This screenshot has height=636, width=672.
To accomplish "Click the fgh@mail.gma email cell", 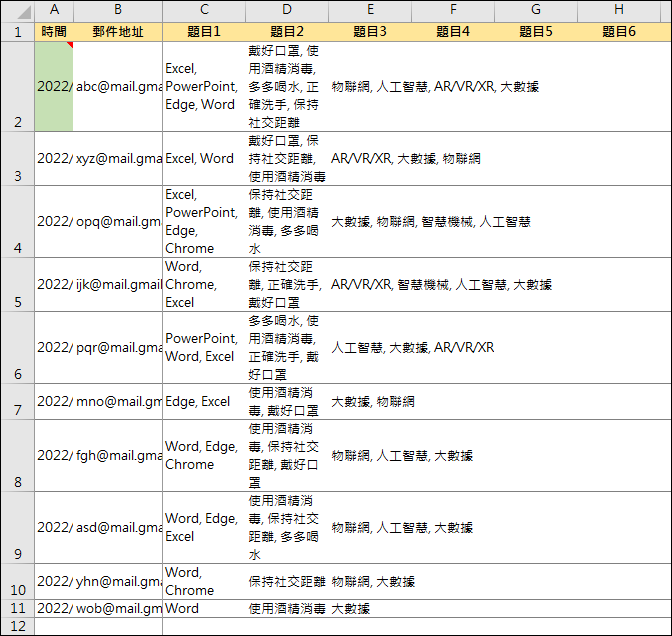I will [x=118, y=456].
